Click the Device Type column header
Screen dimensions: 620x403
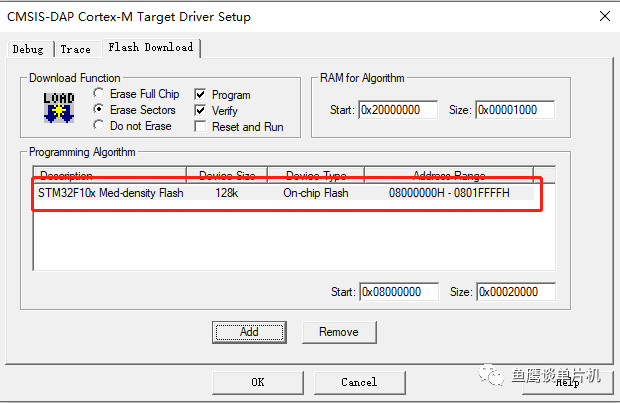[316, 175]
